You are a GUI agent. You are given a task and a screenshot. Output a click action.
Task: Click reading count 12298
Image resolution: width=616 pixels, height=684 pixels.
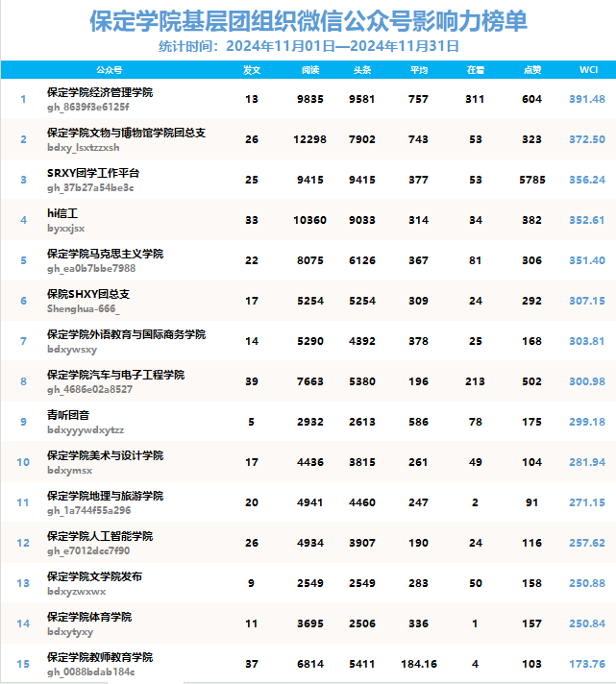(x=309, y=139)
